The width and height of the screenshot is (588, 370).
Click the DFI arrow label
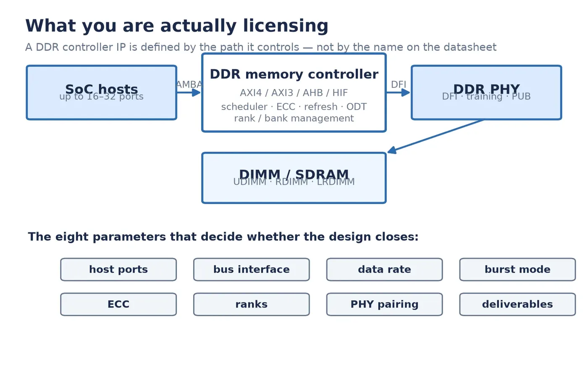[x=399, y=84]
